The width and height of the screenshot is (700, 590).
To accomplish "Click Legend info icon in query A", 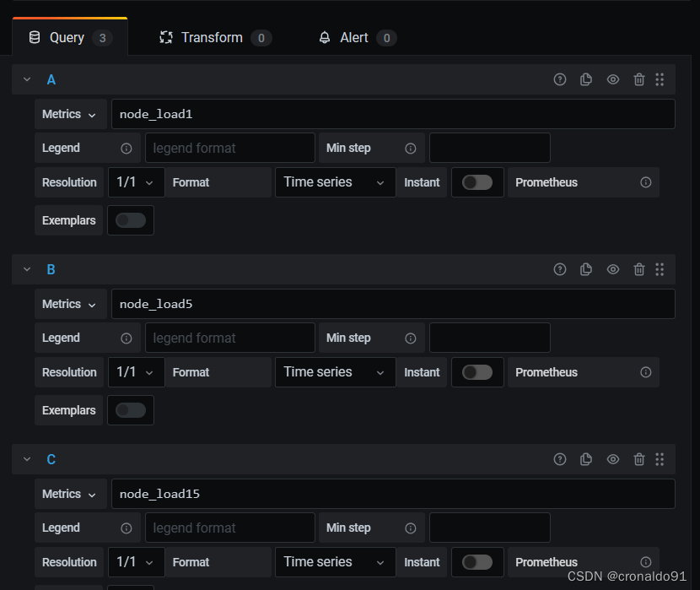I will coord(127,149).
